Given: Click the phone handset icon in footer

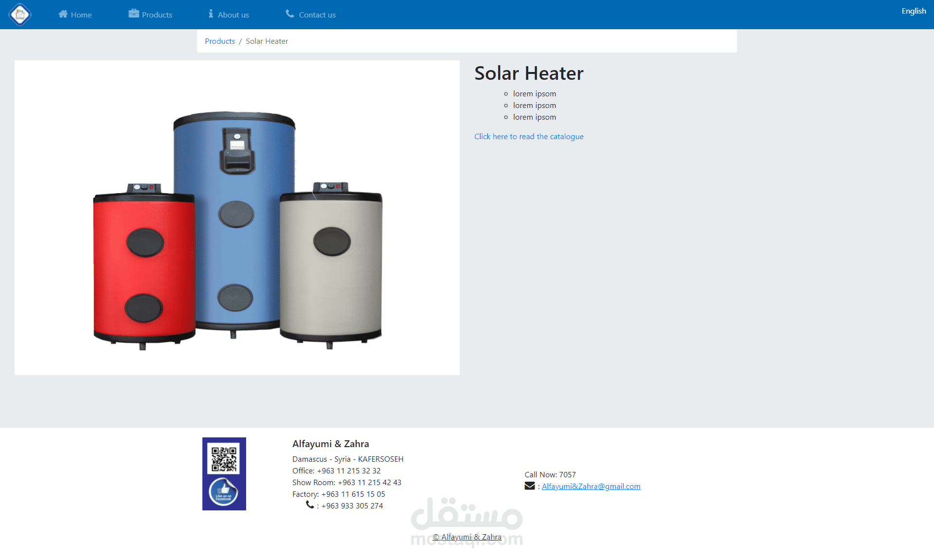Looking at the screenshot, I should pos(310,505).
